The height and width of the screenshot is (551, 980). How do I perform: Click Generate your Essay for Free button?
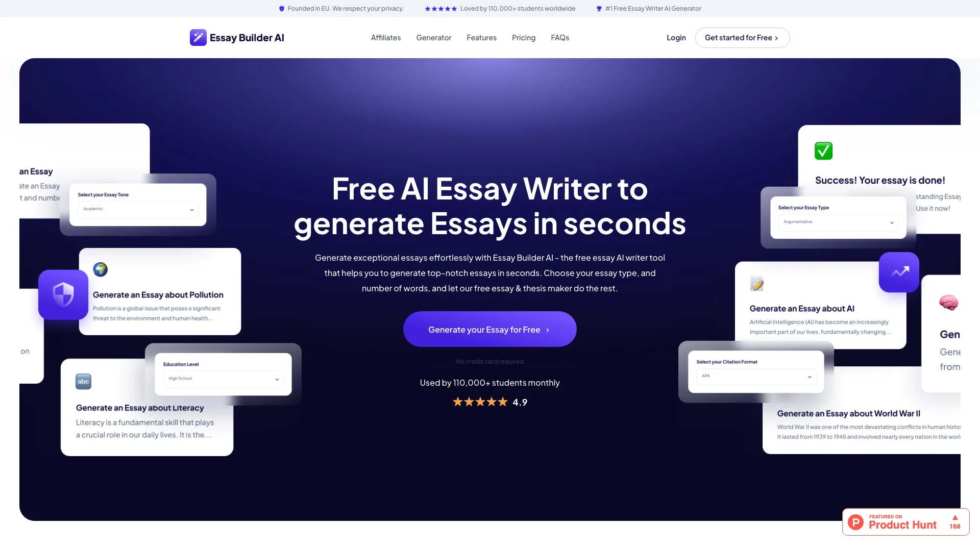489,329
